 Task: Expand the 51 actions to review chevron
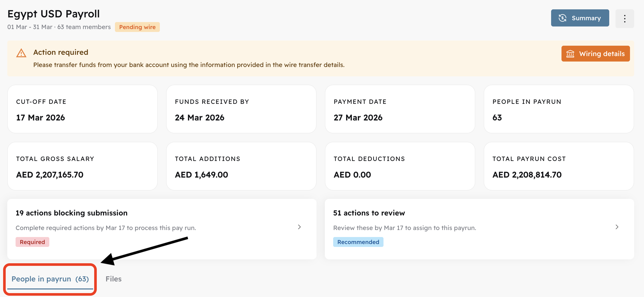click(x=617, y=227)
